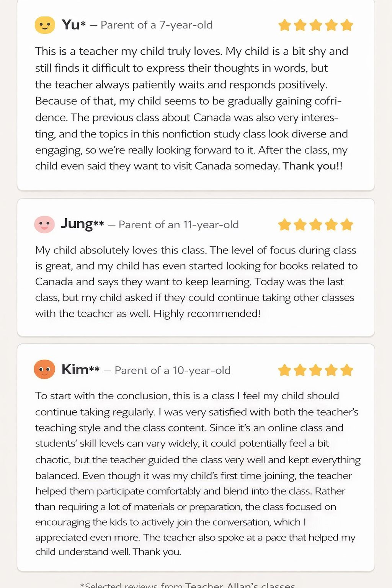Click the first star in Yu's rating
The width and height of the screenshot is (392, 588).
click(284, 25)
